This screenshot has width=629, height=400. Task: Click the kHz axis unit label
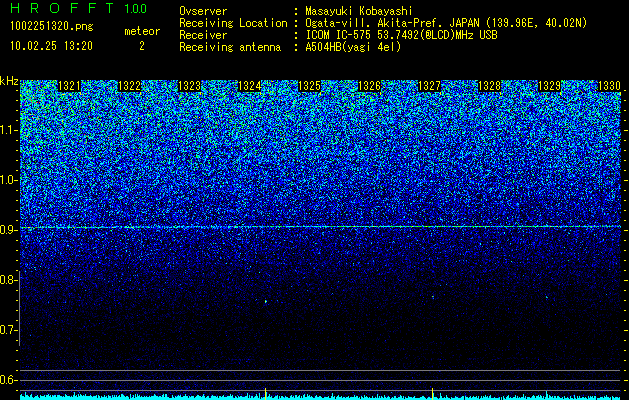[9, 81]
